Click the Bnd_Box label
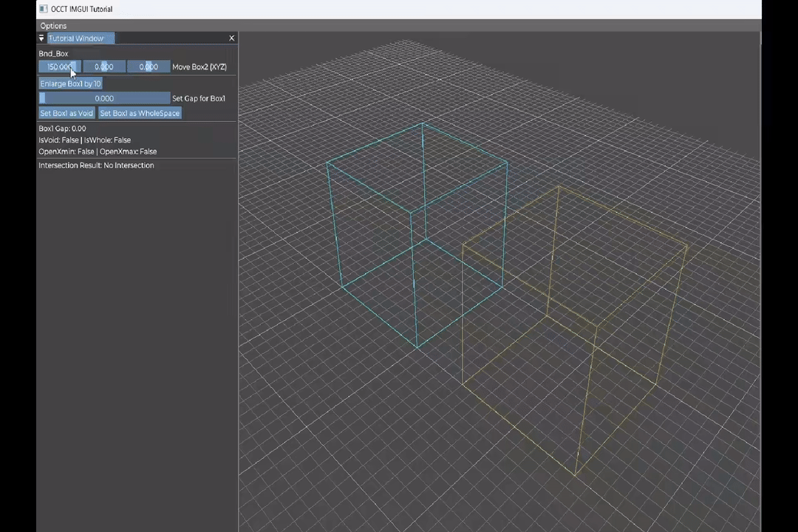Viewport: 798px width, 532px height. coord(53,53)
